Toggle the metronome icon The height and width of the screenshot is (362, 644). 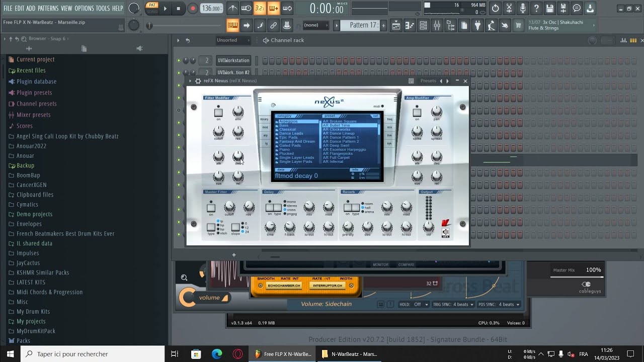click(x=232, y=8)
